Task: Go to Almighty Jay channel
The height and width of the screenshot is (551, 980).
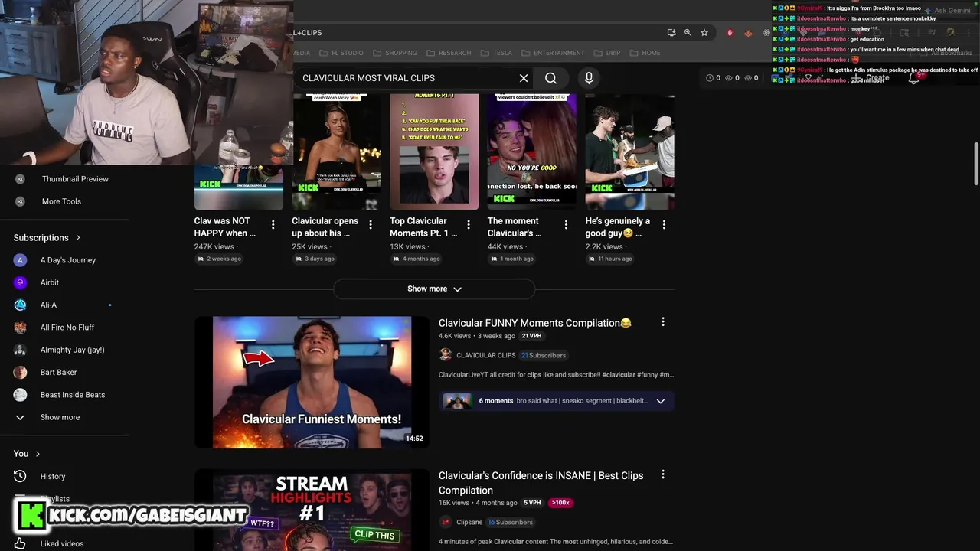Action: (x=72, y=350)
